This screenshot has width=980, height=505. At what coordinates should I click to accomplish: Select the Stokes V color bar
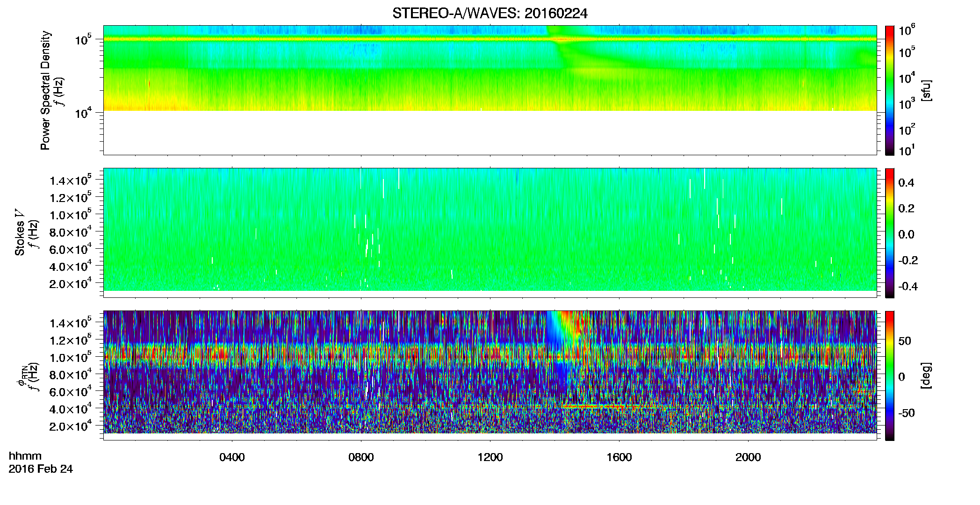(x=890, y=233)
